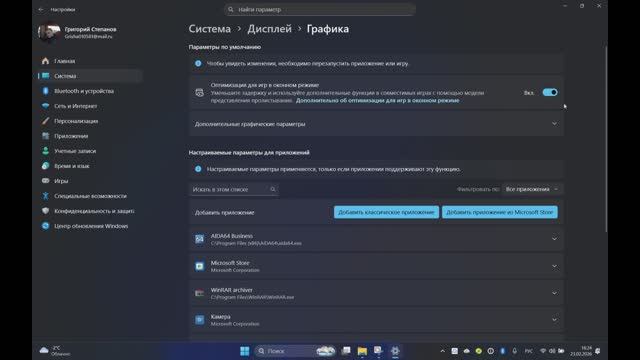Click the Центр обновления Windows icon
This screenshot has width=640, height=360.
[45, 226]
